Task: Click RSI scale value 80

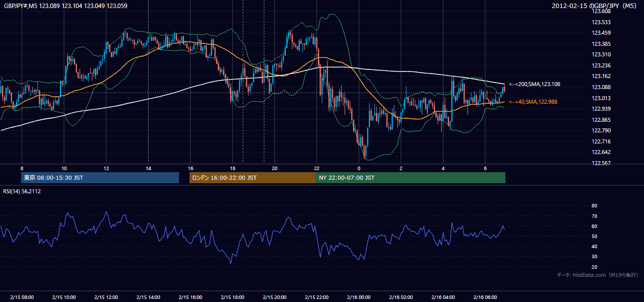Action: pyautogui.click(x=595, y=206)
